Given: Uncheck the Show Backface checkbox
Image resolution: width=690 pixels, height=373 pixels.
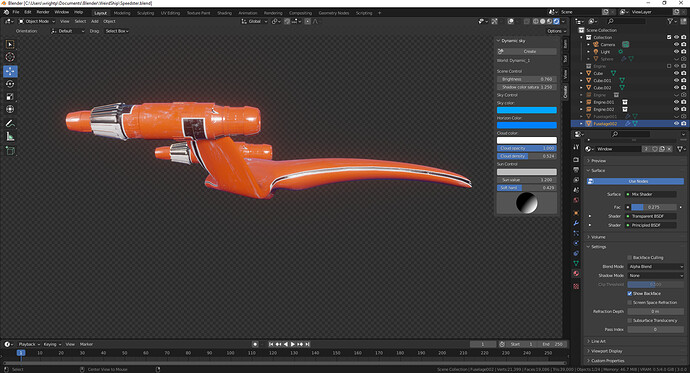Looking at the screenshot, I should coord(630,293).
